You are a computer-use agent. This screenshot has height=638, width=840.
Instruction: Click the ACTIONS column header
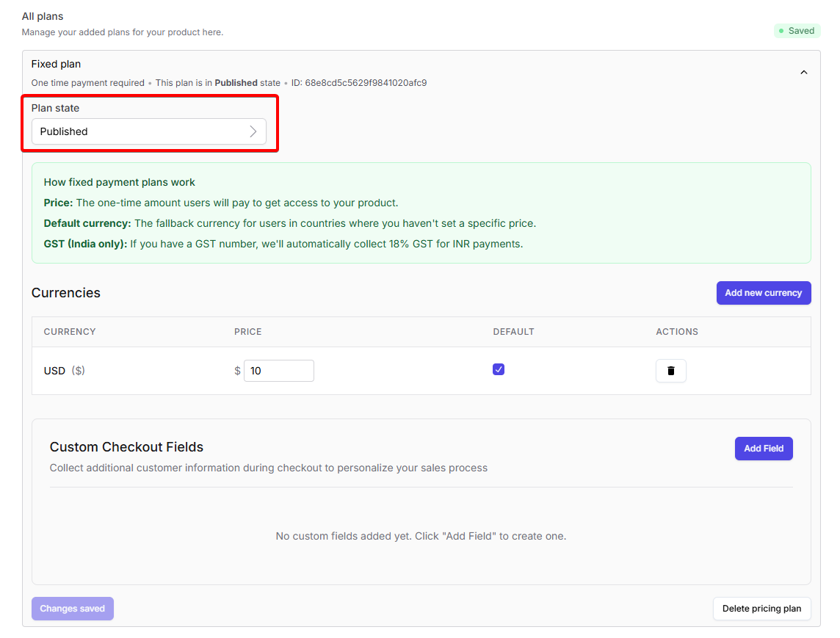click(676, 332)
